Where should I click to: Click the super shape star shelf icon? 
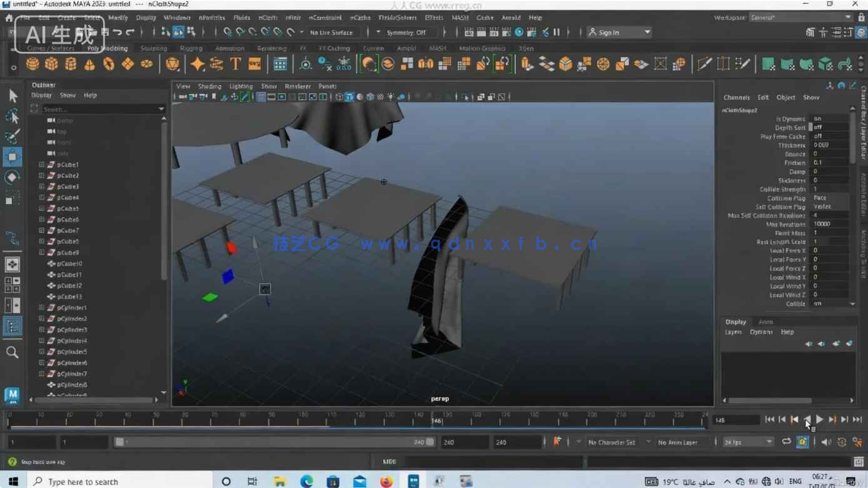[198, 64]
